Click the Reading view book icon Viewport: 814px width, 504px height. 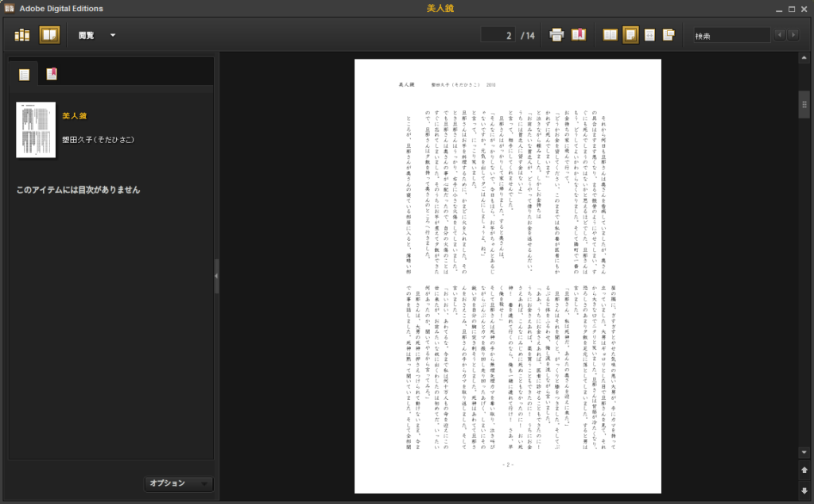[x=49, y=35]
